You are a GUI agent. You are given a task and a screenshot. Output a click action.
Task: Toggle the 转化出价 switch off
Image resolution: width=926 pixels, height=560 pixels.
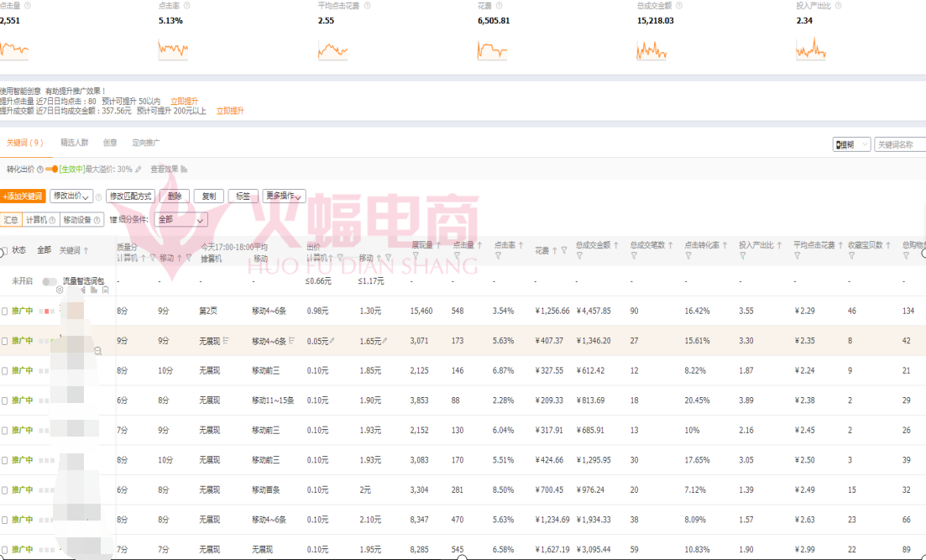tap(51, 169)
